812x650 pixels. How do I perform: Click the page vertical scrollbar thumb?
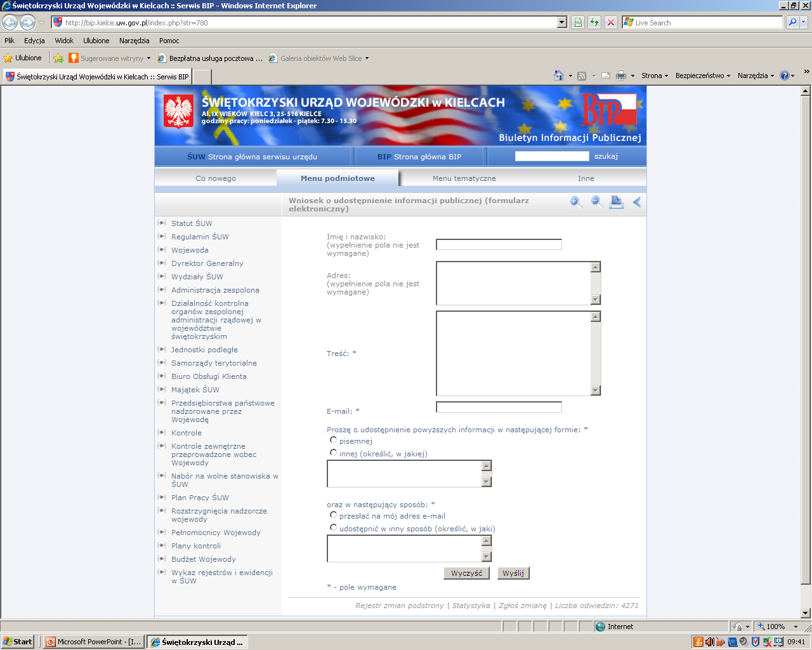(x=806, y=340)
